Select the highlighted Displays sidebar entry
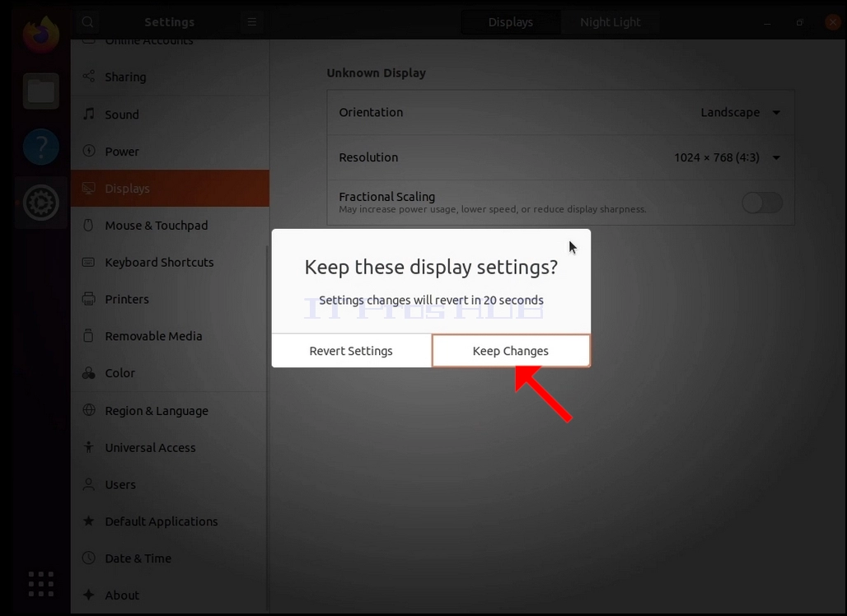The image size is (847, 616). coord(170,189)
